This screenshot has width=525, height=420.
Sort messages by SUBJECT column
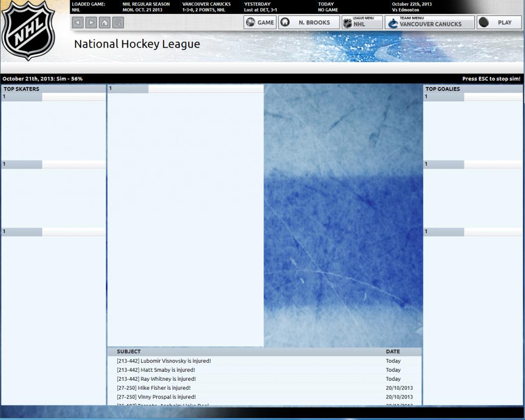[129, 351]
